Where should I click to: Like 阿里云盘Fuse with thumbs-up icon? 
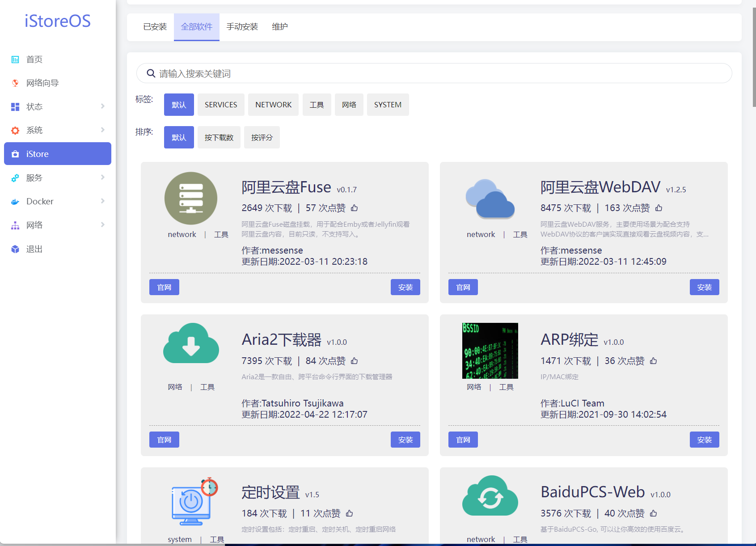click(355, 208)
